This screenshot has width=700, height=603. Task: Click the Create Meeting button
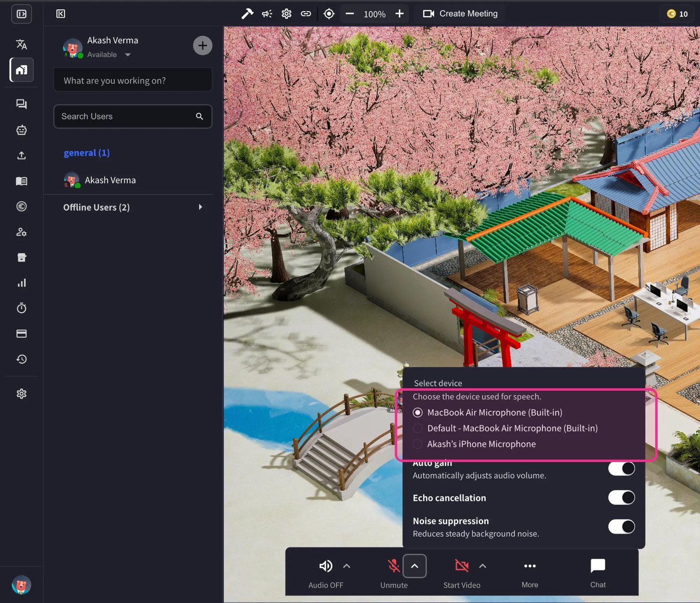[x=460, y=14]
